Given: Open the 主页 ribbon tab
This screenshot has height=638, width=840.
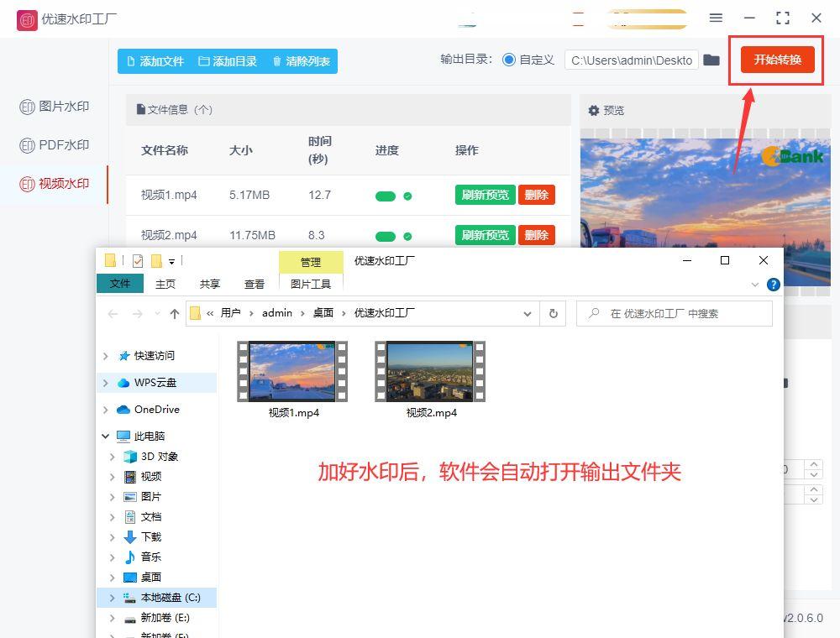Looking at the screenshot, I should click(165, 285).
